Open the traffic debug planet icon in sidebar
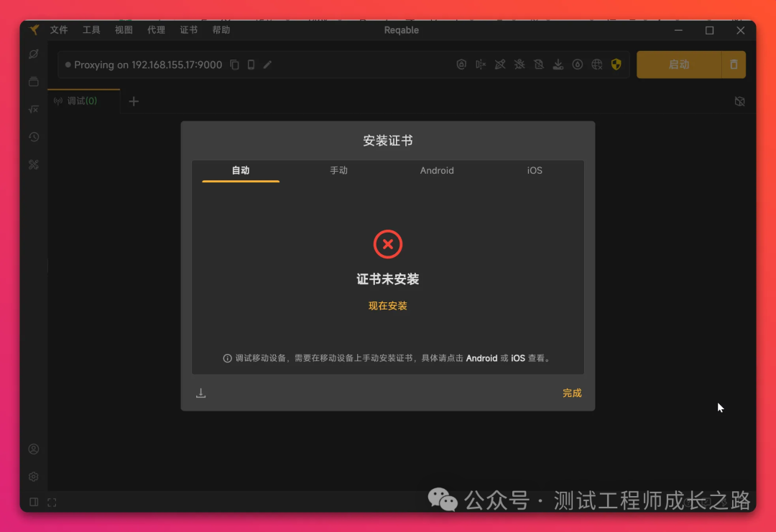Image resolution: width=776 pixels, height=532 pixels. click(34, 54)
